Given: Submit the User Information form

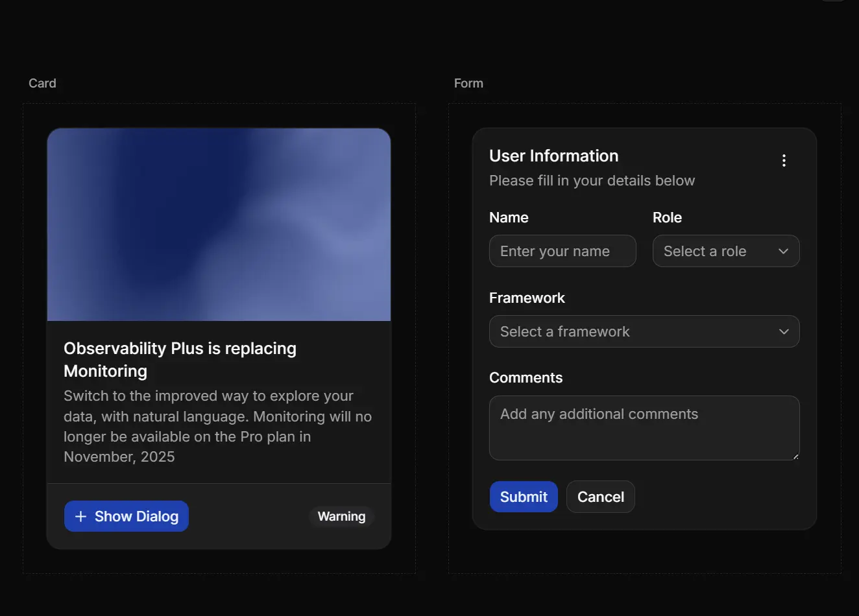Looking at the screenshot, I should [523, 497].
